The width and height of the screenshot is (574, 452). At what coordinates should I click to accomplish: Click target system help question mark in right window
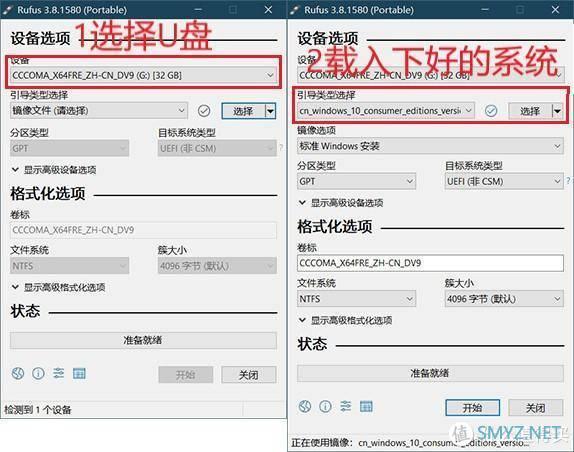tap(568, 181)
